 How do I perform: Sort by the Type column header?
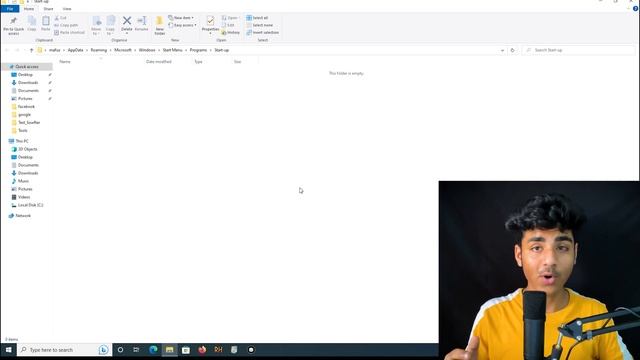tap(198, 62)
